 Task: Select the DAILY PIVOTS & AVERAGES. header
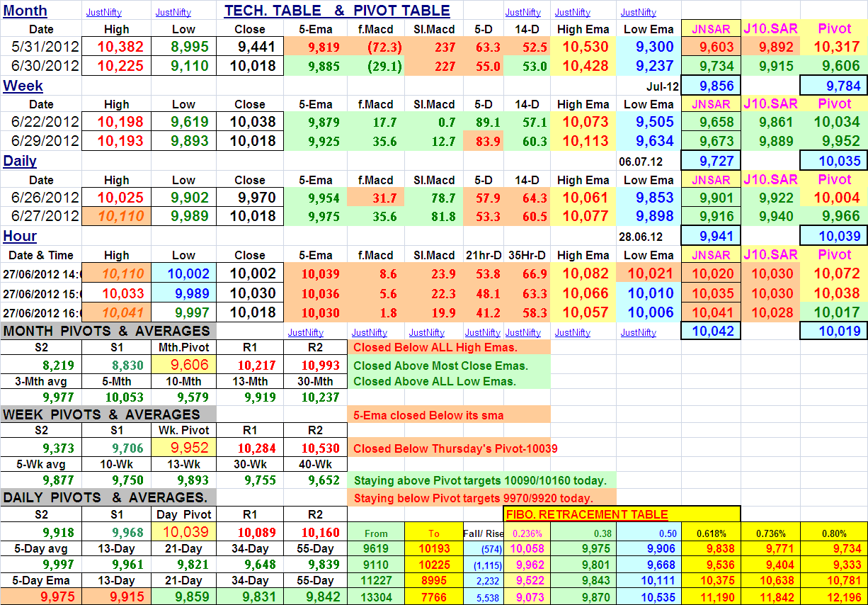pyautogui.click(x=105, y=498)
